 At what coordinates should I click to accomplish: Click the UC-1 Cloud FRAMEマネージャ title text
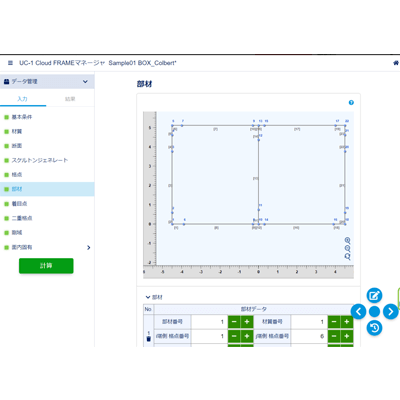pyautogui.click(x=62, y=63)
